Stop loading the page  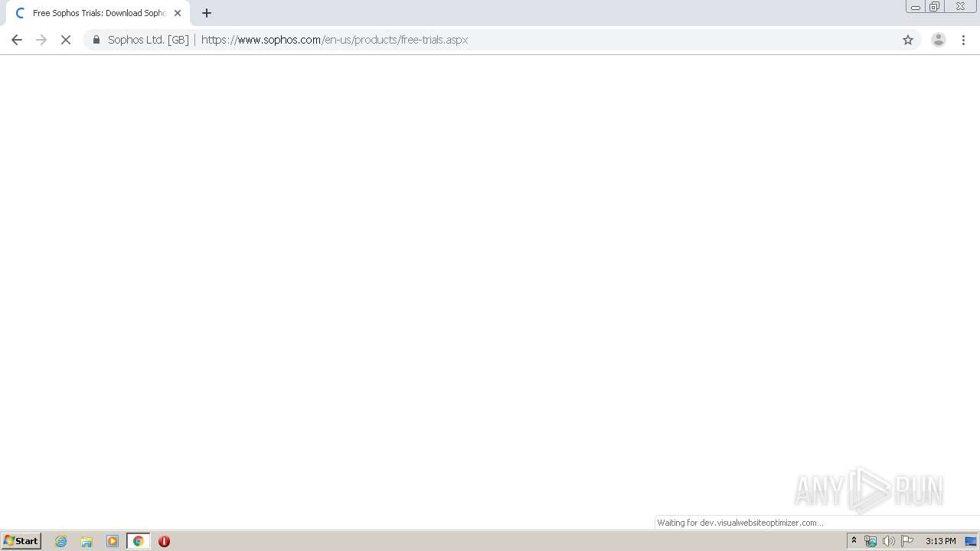66,40
